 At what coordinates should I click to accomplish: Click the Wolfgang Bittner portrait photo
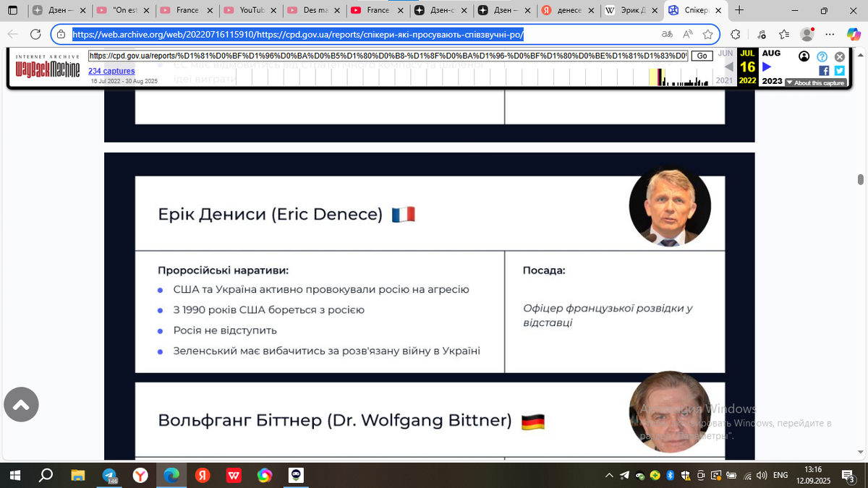670,413
